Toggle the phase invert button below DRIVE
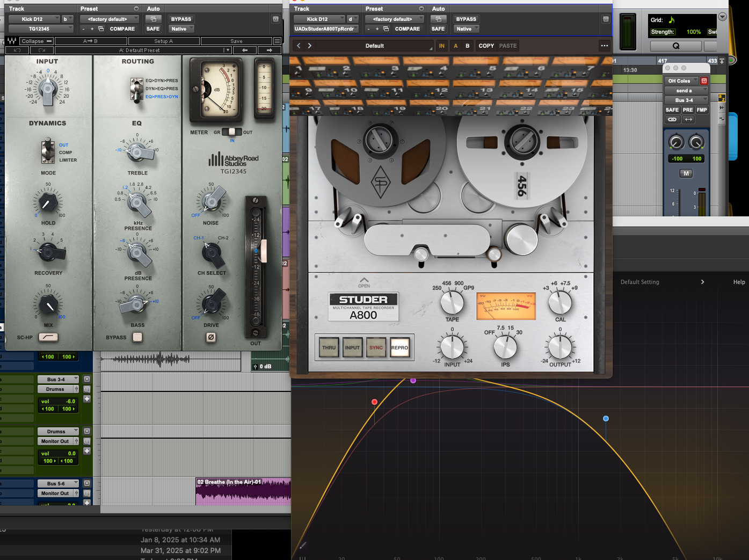749x560 pixels. pos(211,337)
